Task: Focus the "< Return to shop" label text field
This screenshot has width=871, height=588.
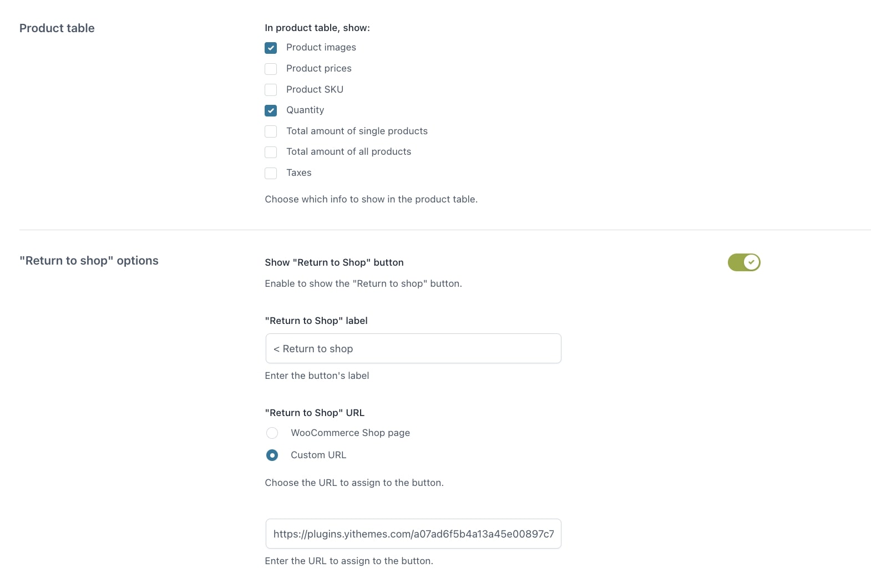Action: click(x=413, y=348)
